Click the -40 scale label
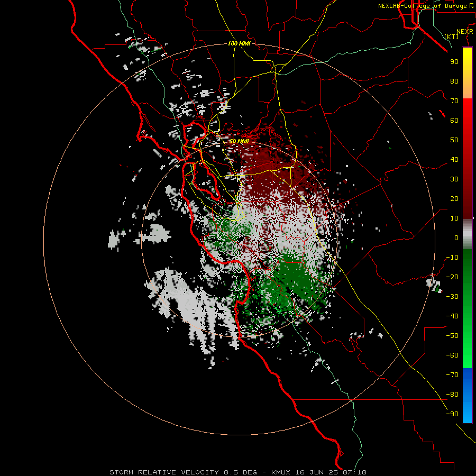Screen dimensions: 476x476 coord(452,316)
